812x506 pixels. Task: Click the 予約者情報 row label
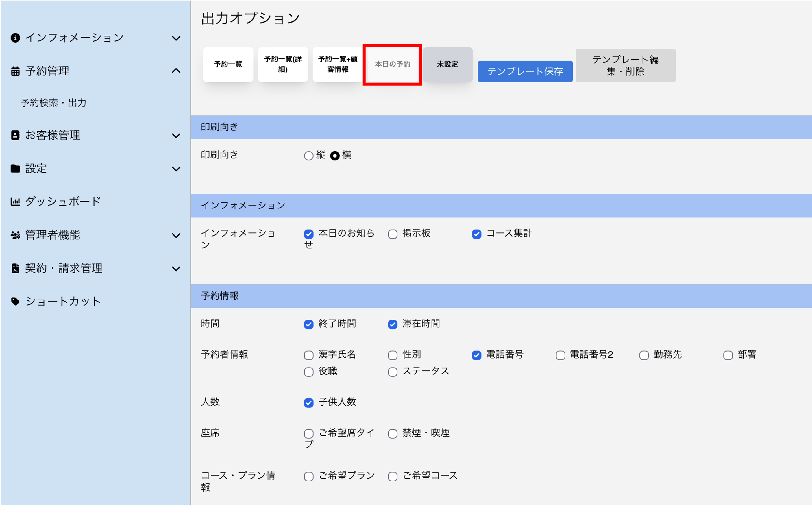tap(225, 354)
